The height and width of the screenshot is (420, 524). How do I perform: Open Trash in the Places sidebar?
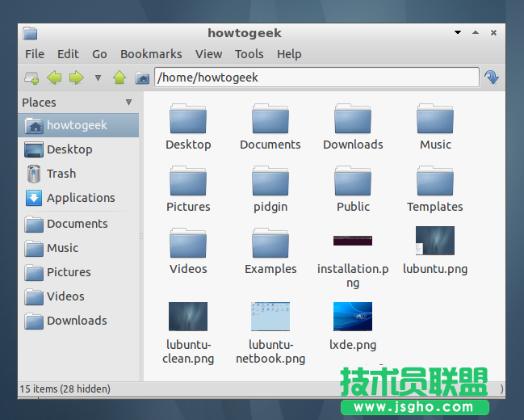[x=78, y=174]
